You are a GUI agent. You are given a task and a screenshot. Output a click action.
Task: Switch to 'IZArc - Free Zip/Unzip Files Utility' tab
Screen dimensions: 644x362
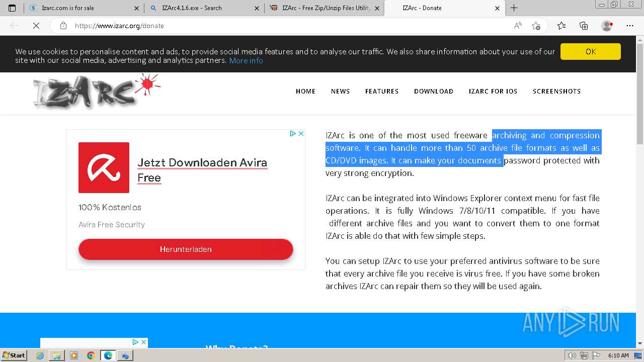324,8
